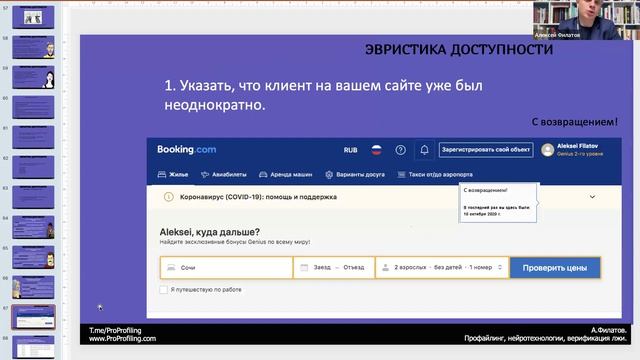Open slide 57 thumbnail

tap(33, 17)
